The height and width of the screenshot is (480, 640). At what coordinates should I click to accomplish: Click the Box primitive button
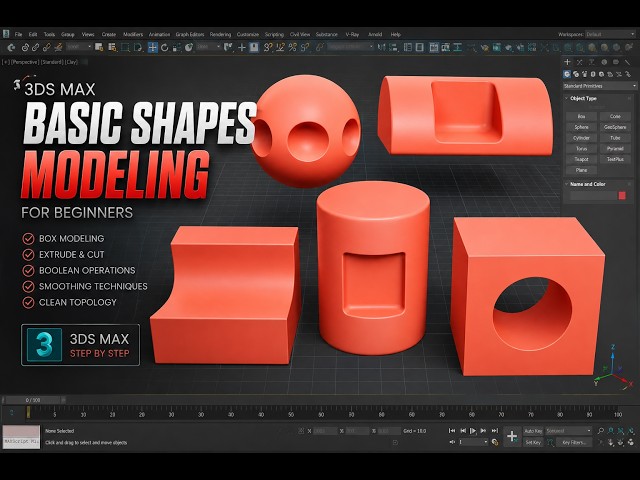tap(581, 116)
